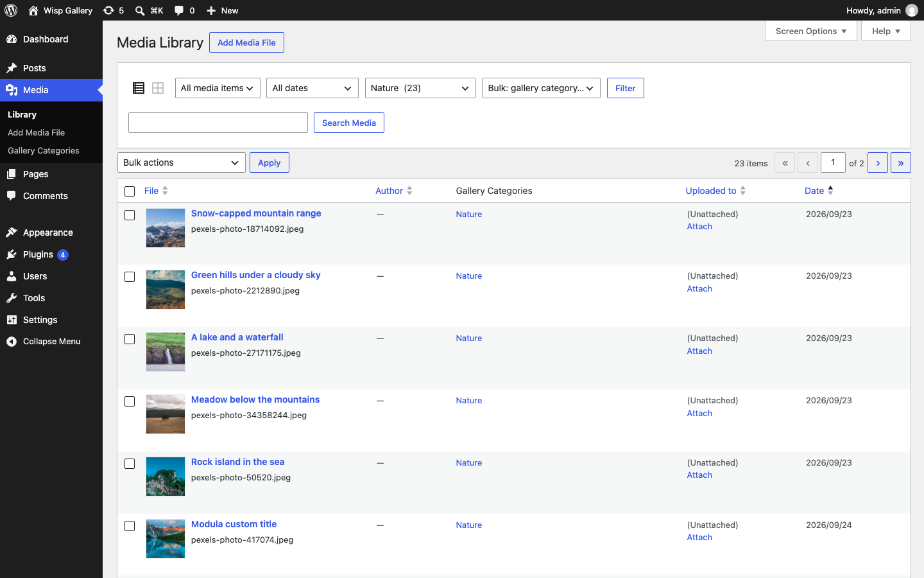
Task: Click the Uploaded to sort arrows
Action: click(x=743, y=191)
